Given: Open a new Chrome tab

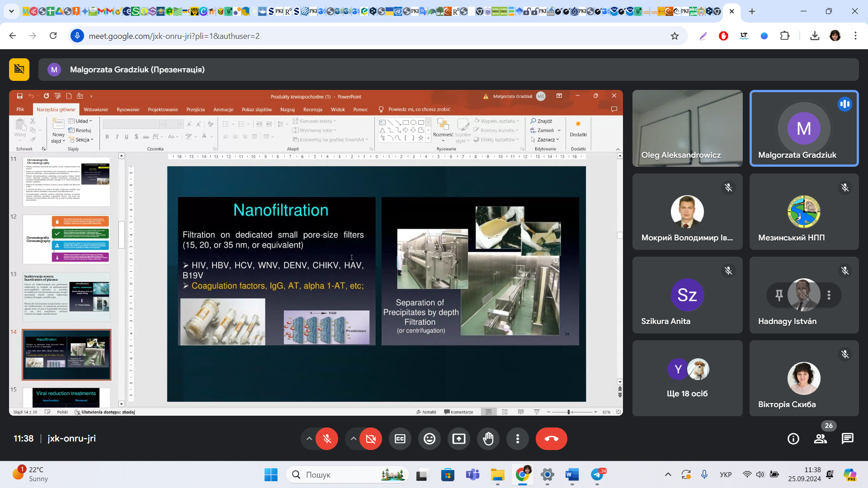Looking at the screenshot, I should tap(752, 11).
